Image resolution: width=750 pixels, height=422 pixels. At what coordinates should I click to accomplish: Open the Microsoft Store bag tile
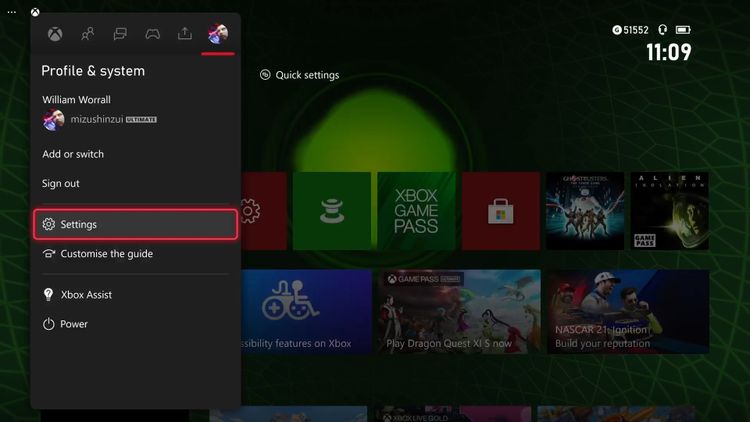[x=499, y=210]
